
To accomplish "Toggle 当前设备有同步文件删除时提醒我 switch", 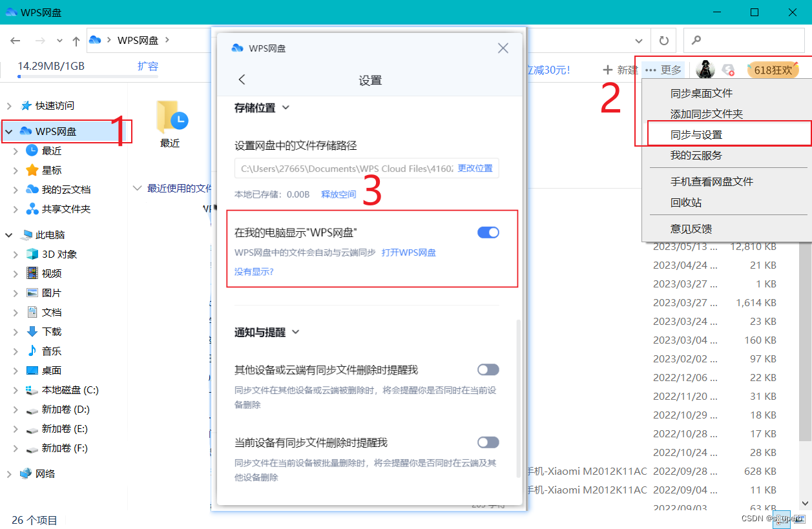I will [488, 442].
